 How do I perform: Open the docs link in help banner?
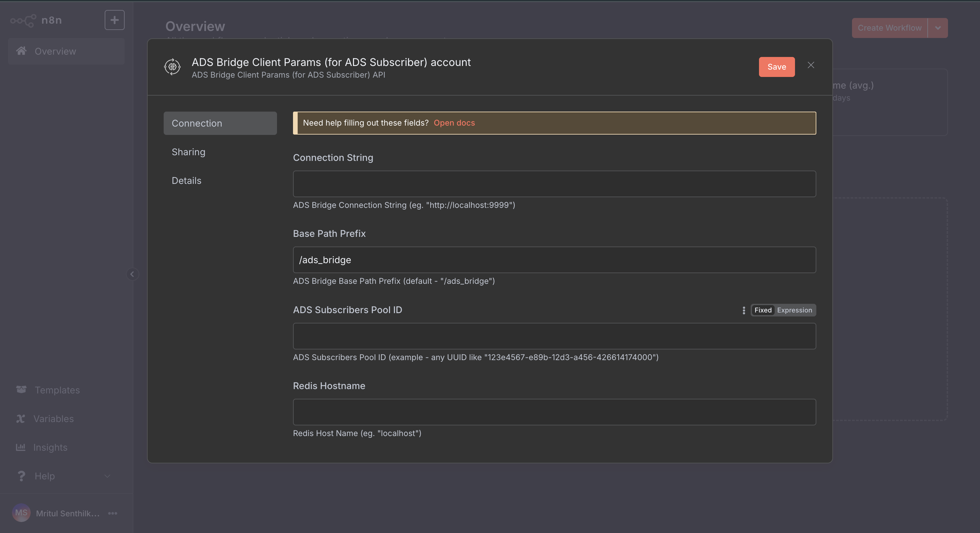tap(454, 123)
